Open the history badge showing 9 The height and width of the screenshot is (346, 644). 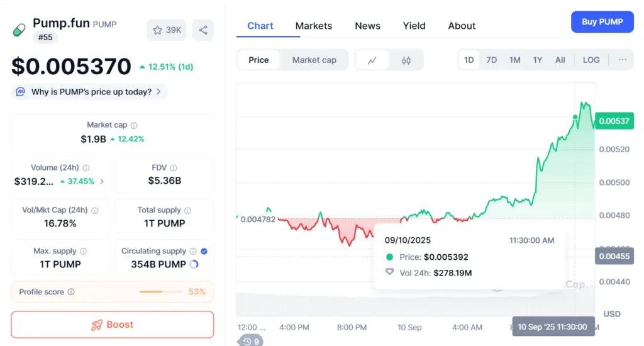tap(250, 342)
